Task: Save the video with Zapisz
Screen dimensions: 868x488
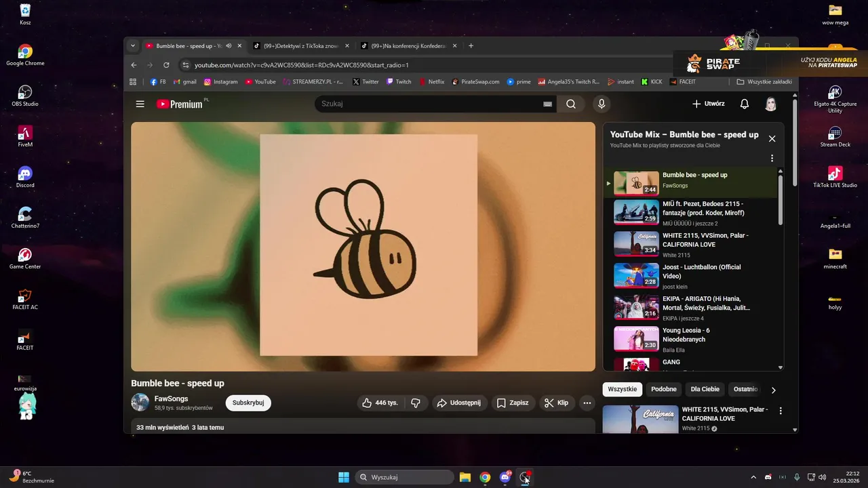Action: click(x=512, y=403)
